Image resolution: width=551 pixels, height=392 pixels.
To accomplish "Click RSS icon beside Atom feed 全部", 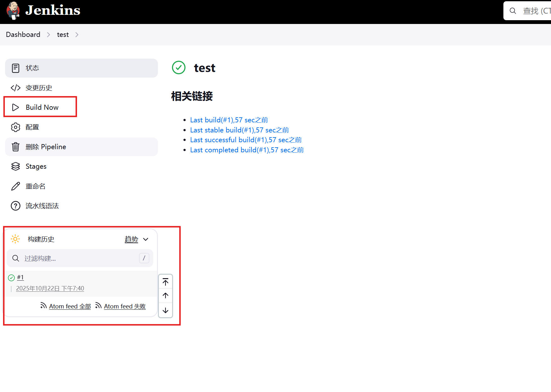I will coord(43,305).
